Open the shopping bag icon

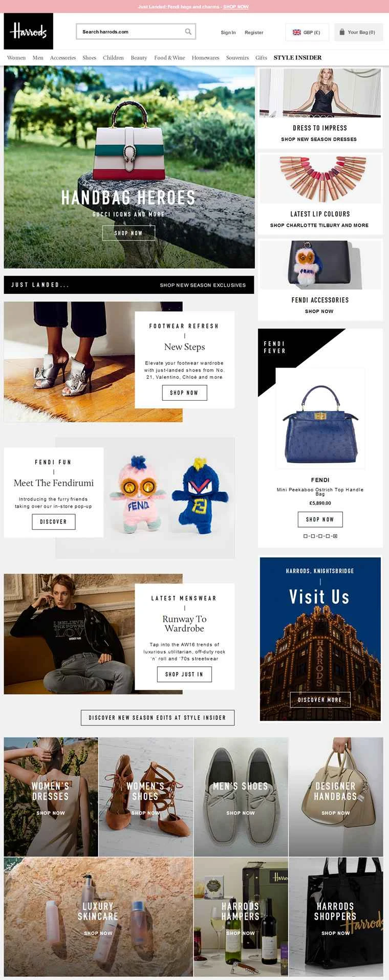(x=342, y=32)
